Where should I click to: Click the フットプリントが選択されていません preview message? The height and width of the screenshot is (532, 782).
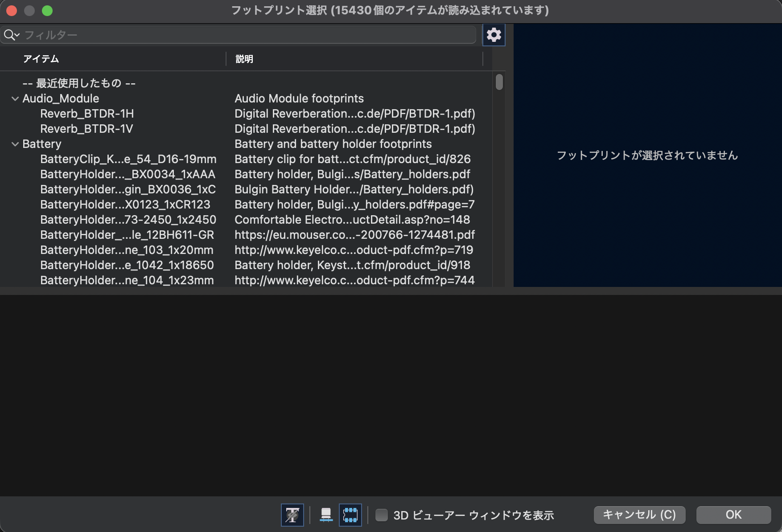coord(647,156)
